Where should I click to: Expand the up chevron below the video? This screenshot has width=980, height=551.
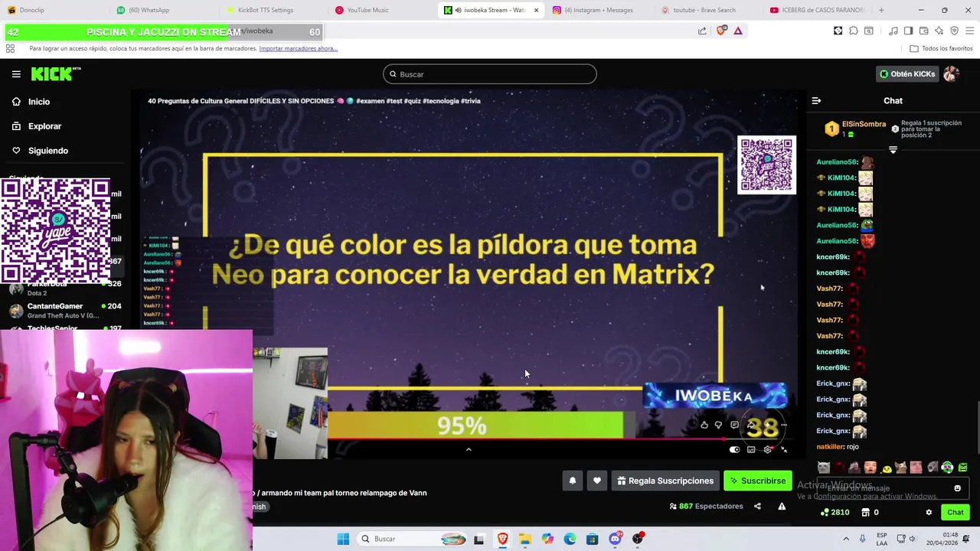[469, 450]
